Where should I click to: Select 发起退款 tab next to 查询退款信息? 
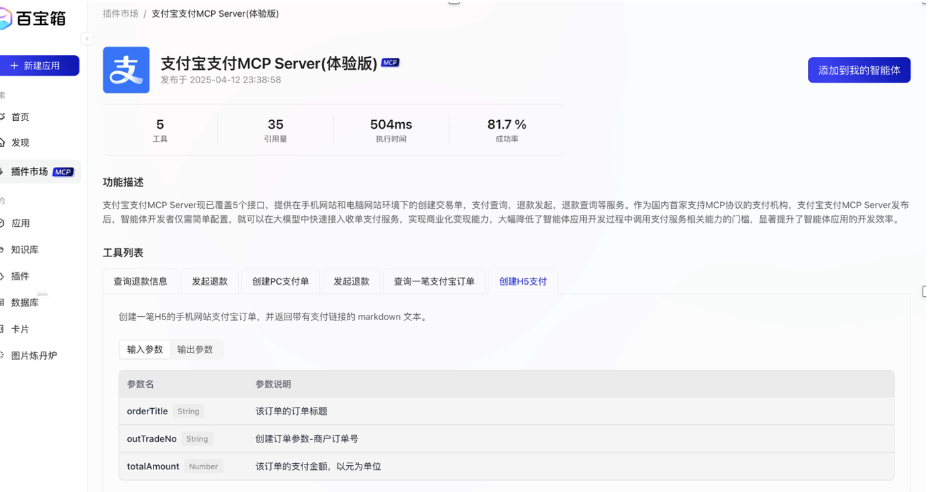(210, 281)
